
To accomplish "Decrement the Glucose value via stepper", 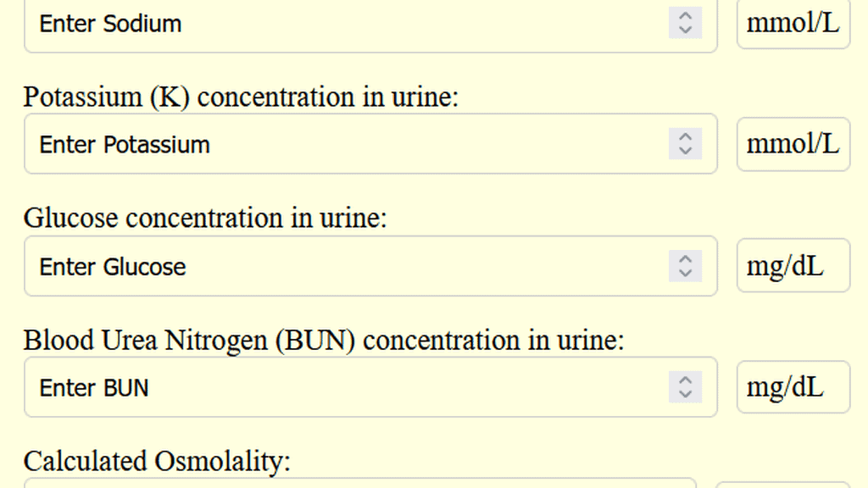I will pos(683,272).
